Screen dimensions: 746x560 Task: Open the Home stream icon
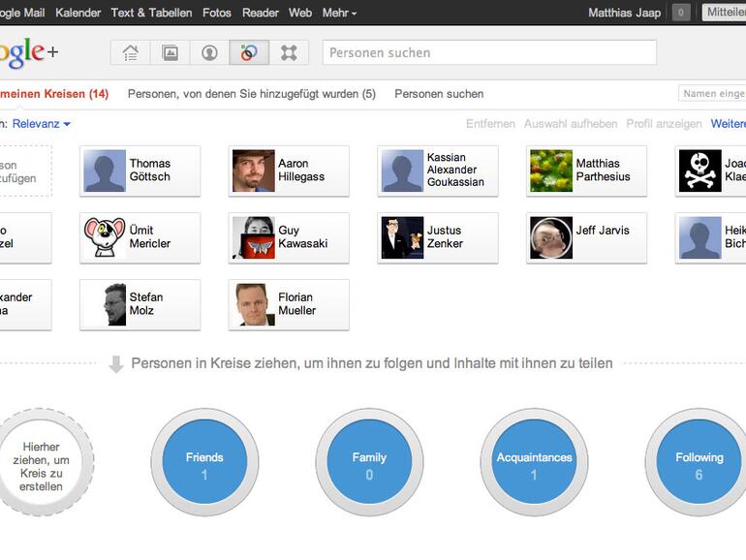(x=131, y=53)
